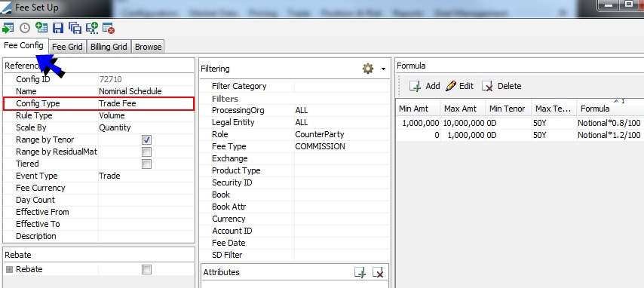644x288 pixels.
Task: Open the Billing Grid tab
Action: 109,47
